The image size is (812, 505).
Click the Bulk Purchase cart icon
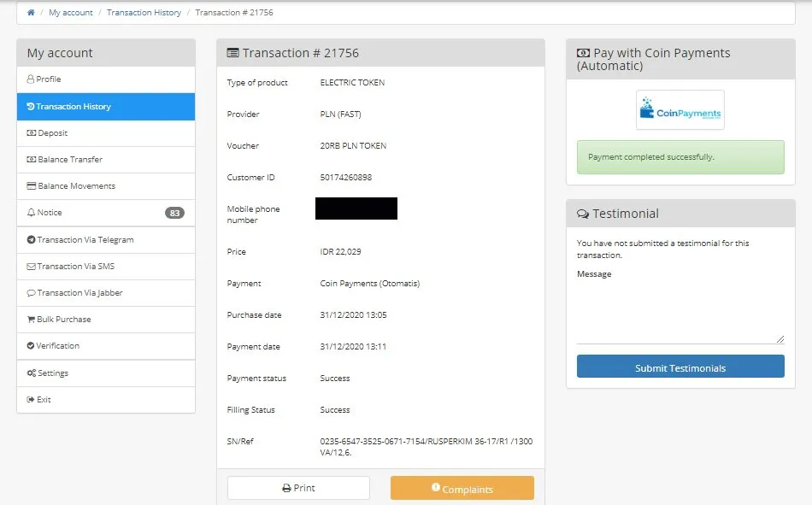[31, 320]
